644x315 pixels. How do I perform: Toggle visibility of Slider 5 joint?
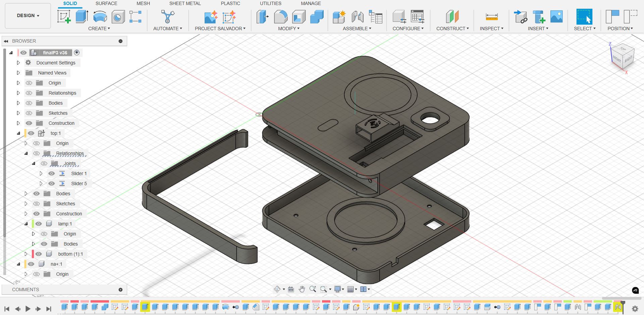click(51, 183)
